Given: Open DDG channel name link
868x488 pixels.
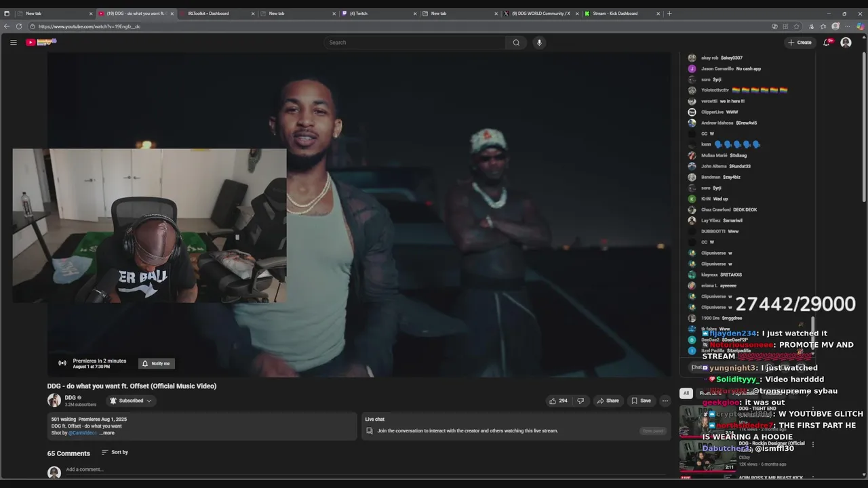Looking at the screenshot, I should [x=71, y=398].
